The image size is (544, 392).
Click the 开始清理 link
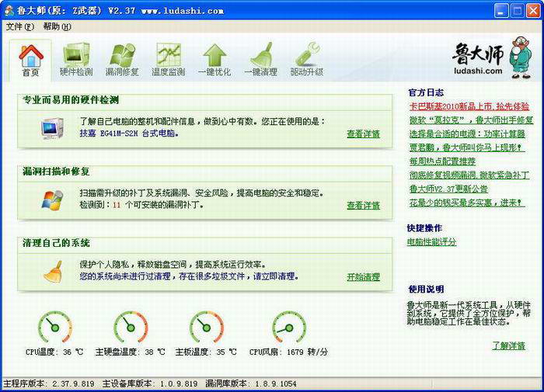pos(363,277)
